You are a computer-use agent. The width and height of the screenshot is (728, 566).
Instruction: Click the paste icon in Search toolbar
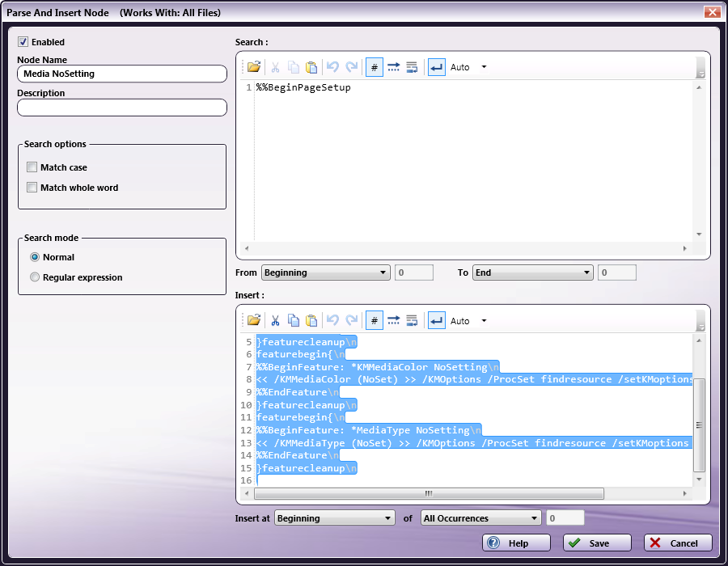click(311, 67)
